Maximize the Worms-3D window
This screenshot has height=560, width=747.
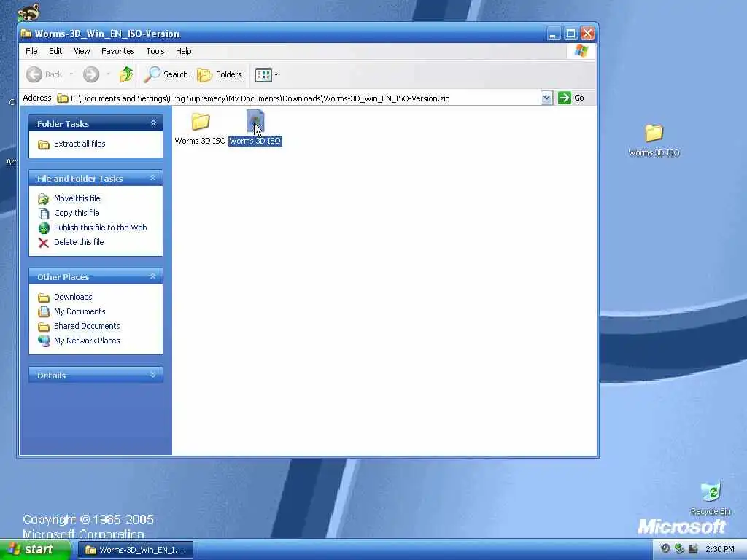click(x=570, y=34)
